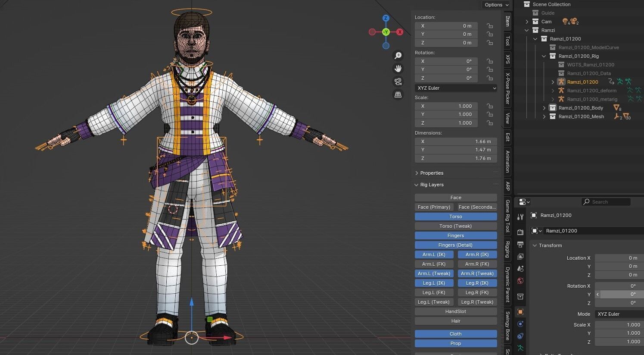Toggle lock for Scale X
Screen dimensions: 644x355
[490, 106]
